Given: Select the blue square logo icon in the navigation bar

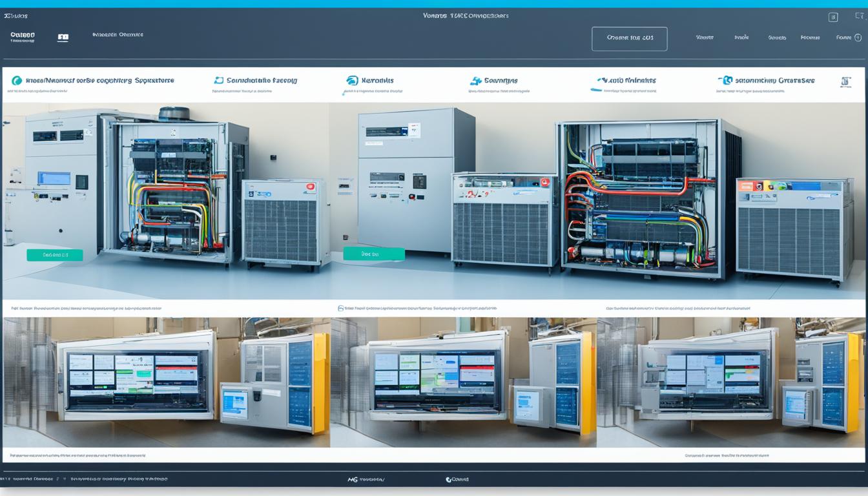Looking at the screenshot, I should coord(63,37).
